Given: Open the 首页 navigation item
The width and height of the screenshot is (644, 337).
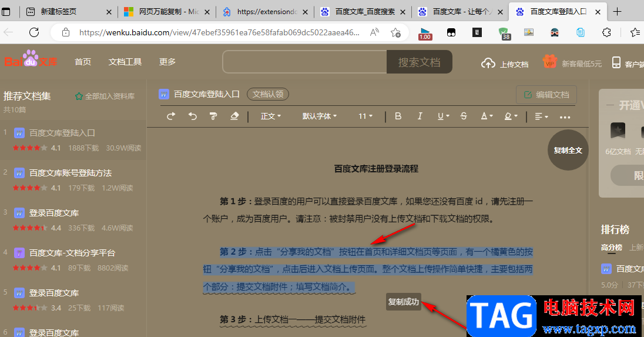Looking at the screenshot, I should click(83, 62).
